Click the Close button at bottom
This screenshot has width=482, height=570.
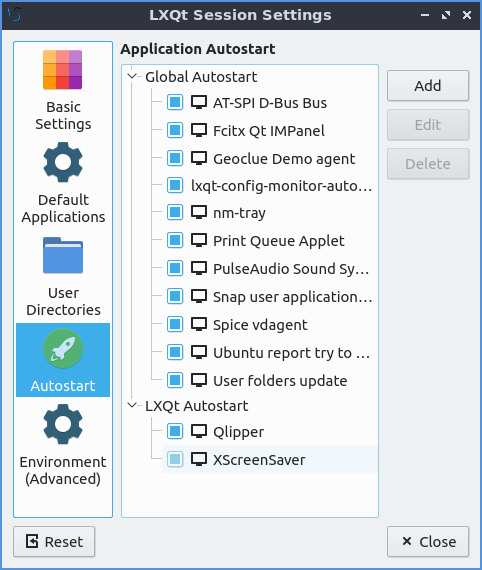tap(428, 542)
